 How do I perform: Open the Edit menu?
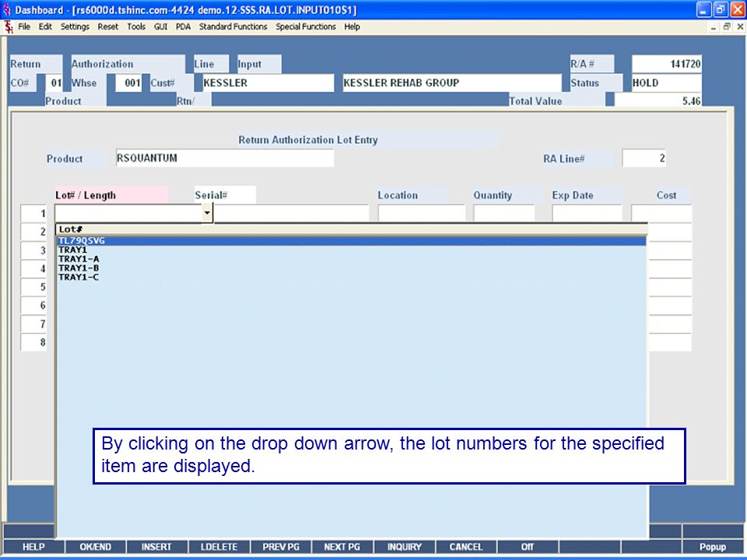coord(45,26)
